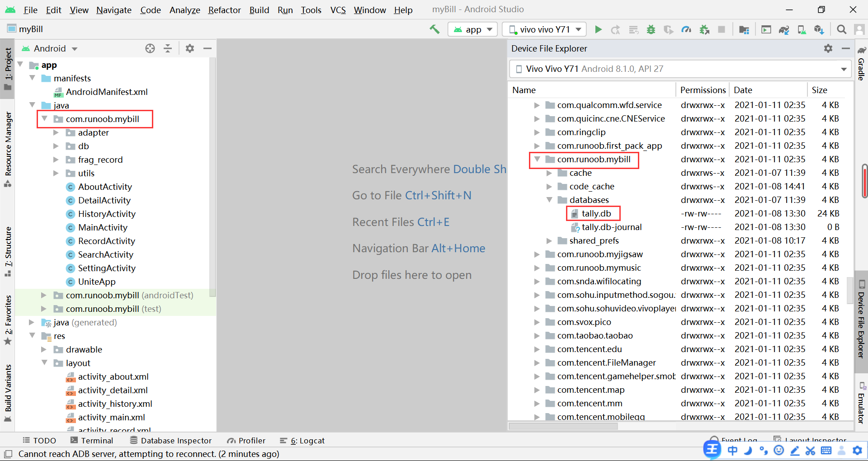
Task: Open the Build menu
Action: point(259,10)
